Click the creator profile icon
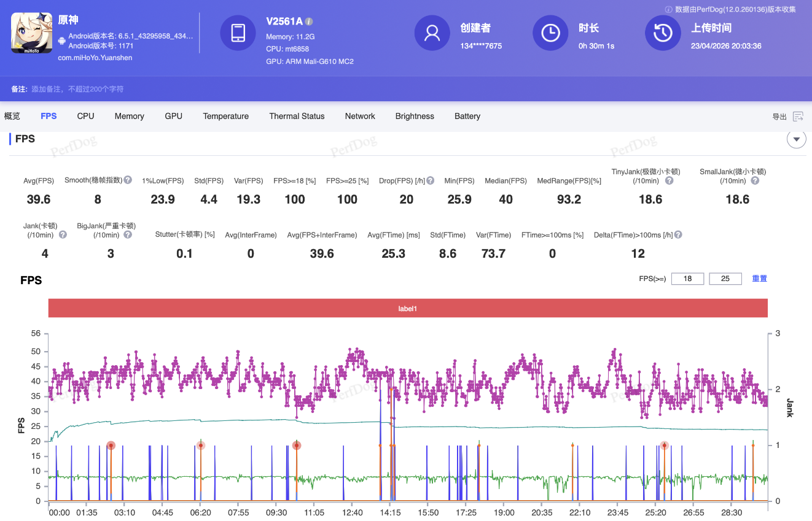The image size is (812, 521). [x=432, y=33]
